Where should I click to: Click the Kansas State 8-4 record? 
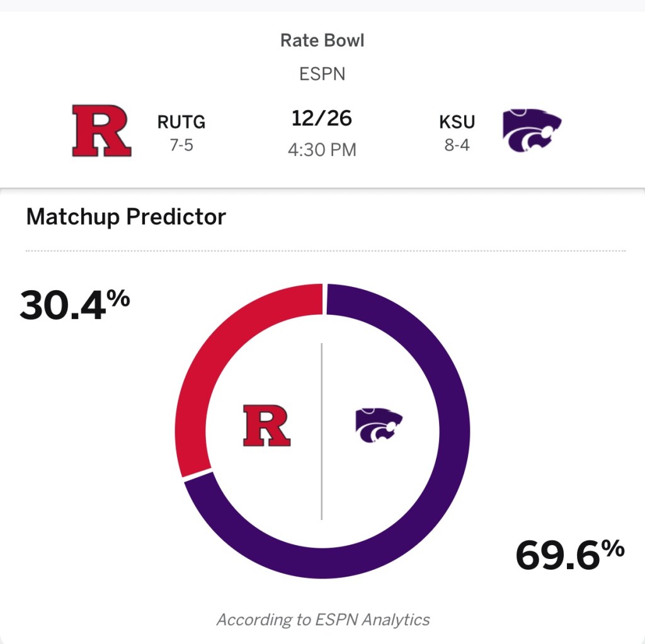(x=457, y=147)
